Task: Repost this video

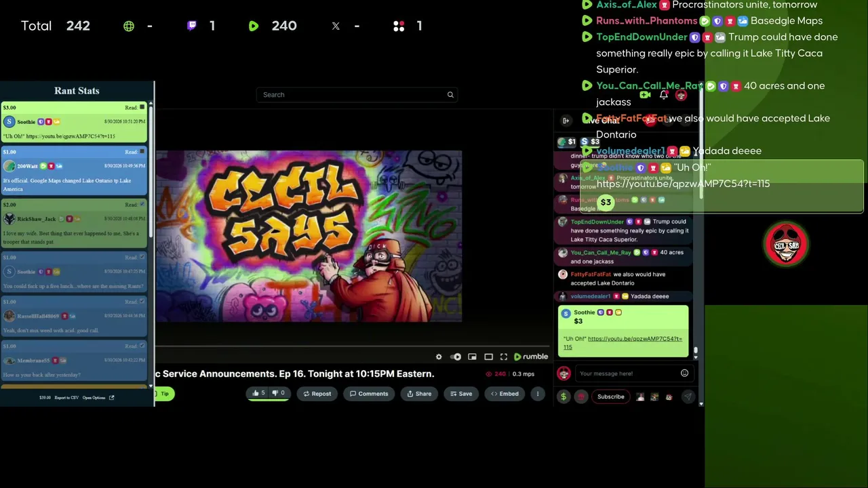Action: click(x=317, y=394)
